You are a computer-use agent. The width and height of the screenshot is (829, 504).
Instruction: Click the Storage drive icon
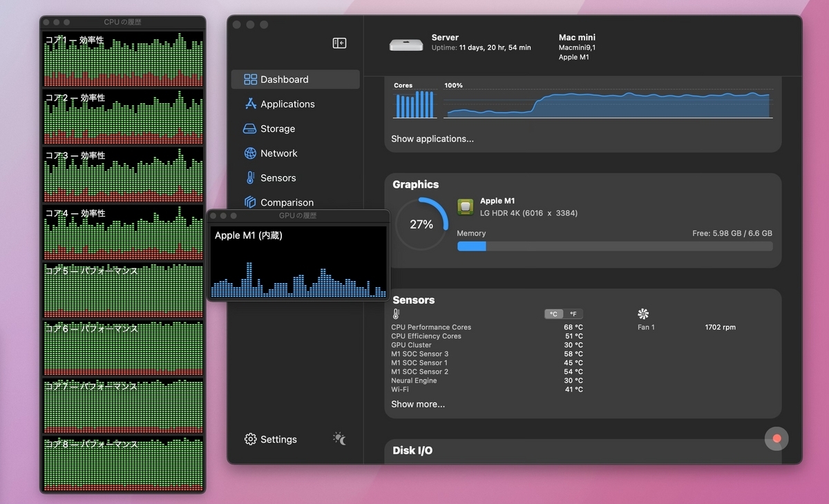click(x=249, y=129)
